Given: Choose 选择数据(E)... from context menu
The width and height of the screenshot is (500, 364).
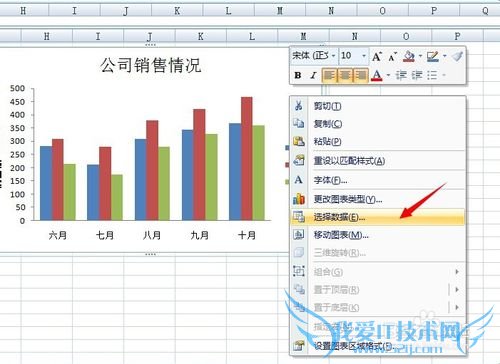Looking at the screenshot, I should click(378, 217).
